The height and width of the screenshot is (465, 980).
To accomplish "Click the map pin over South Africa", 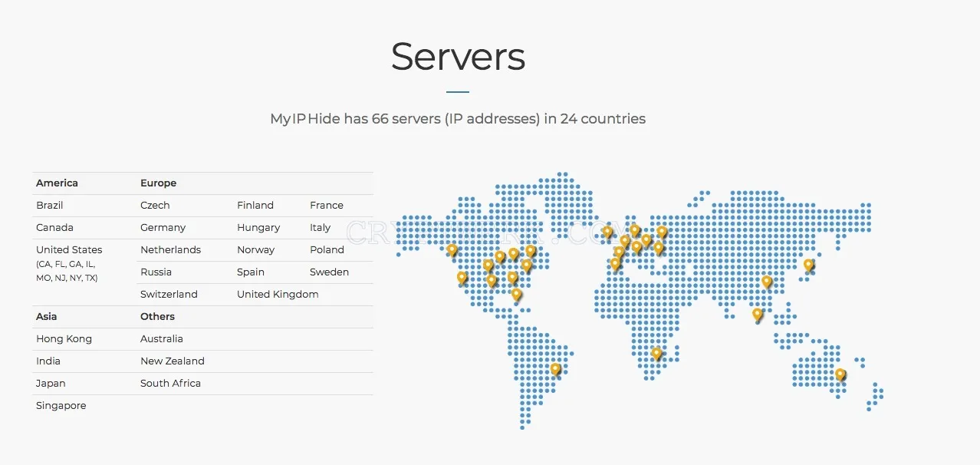I will 656,354.
